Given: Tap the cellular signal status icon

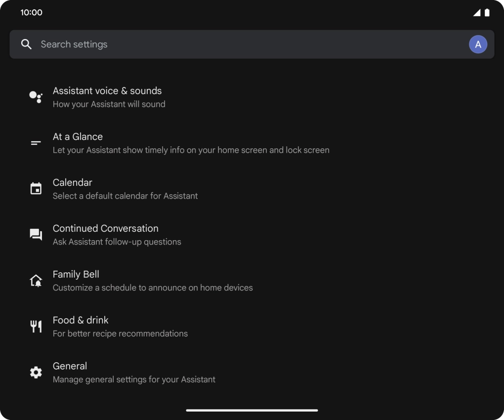Looking at the screenshot, I should pyautogui.click(x=476, y=13).
